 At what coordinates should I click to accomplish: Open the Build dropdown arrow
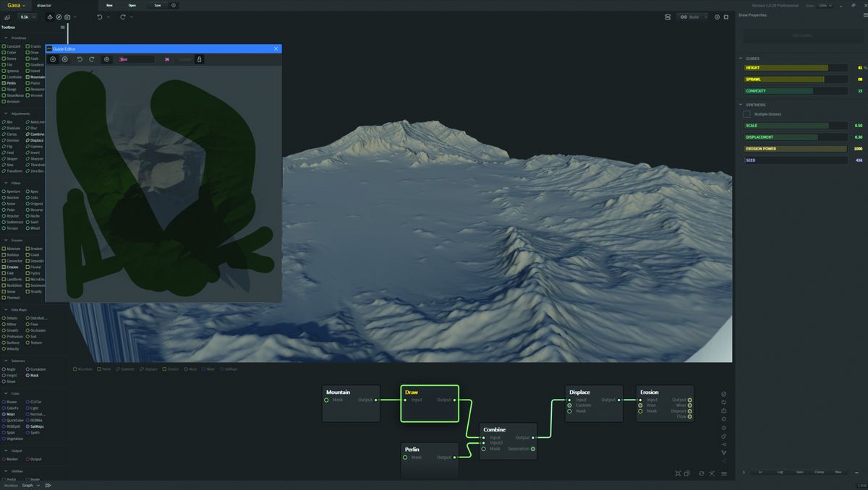click(x=706, y=17)
